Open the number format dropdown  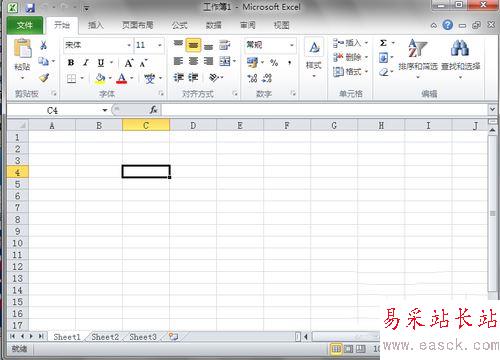pos(292,45)
